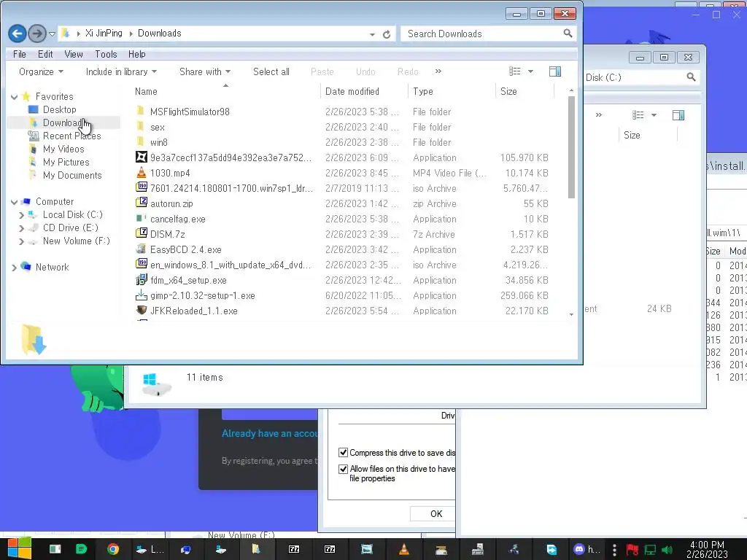Select My Pictures in the sidebar
Viewport: 747px width, 560px height.
click(x=66, y=163)
